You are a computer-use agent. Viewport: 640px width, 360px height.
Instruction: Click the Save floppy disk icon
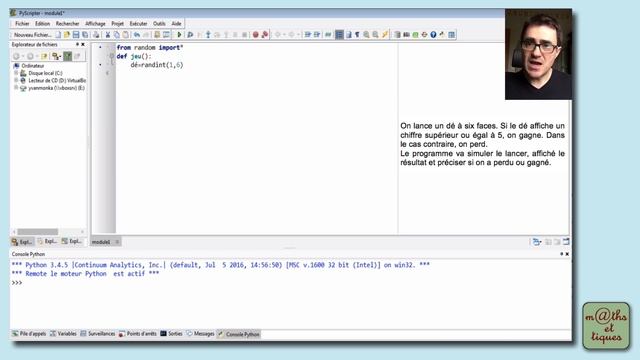click(76, 35)
